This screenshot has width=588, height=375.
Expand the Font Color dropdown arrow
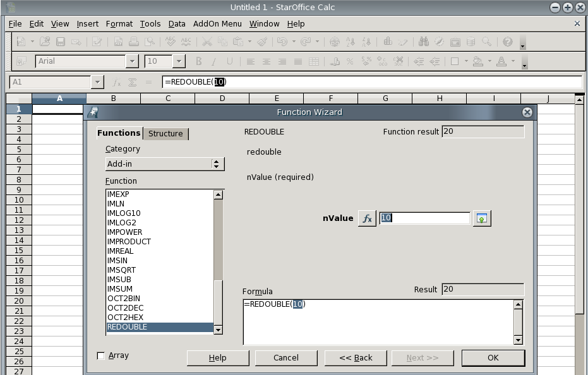pyautogui.click(x=513, y=61)
